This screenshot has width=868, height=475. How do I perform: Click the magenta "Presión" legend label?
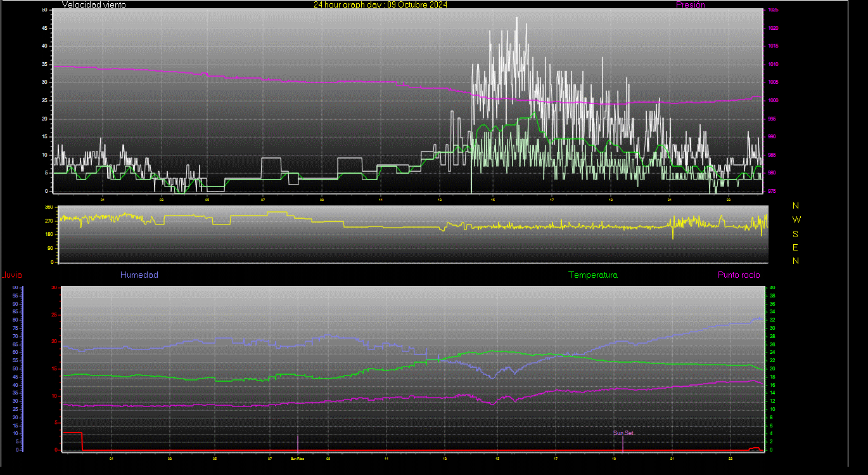pyautogui.click(x=690, y=4)
